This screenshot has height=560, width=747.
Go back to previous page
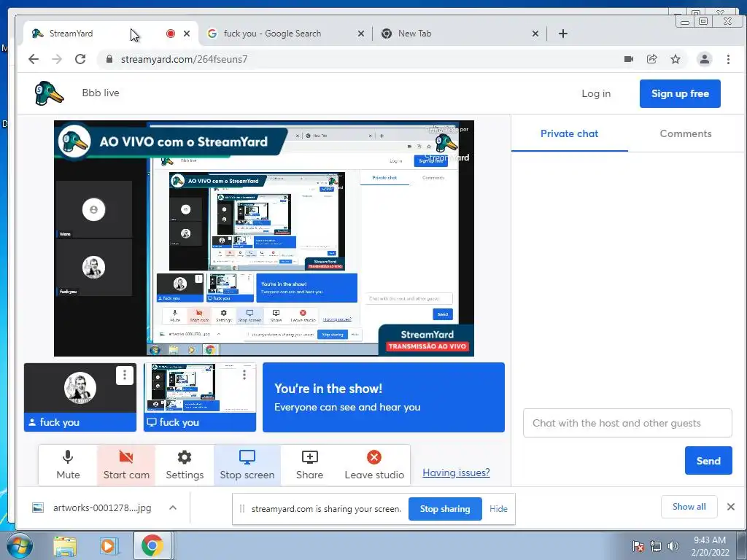click(x=34, y=59)
